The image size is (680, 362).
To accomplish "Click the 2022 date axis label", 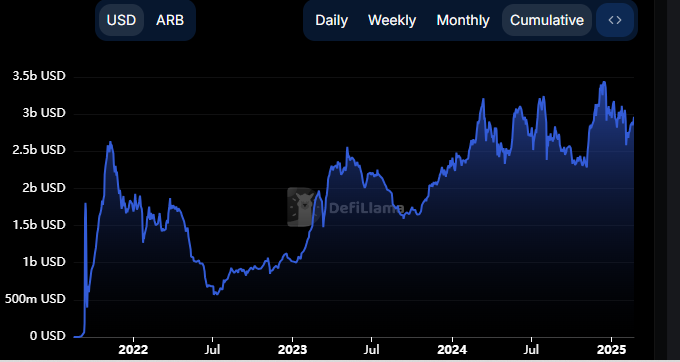I will point(134,350).
